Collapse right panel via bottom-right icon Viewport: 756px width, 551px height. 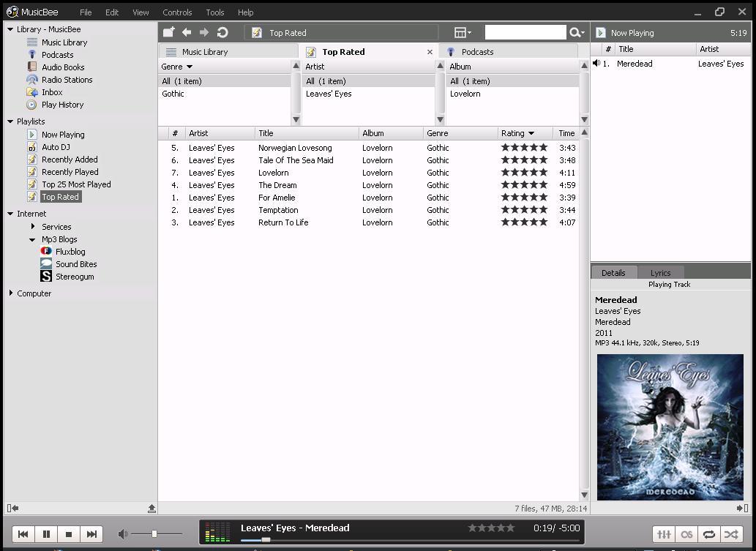pos(743,508)
